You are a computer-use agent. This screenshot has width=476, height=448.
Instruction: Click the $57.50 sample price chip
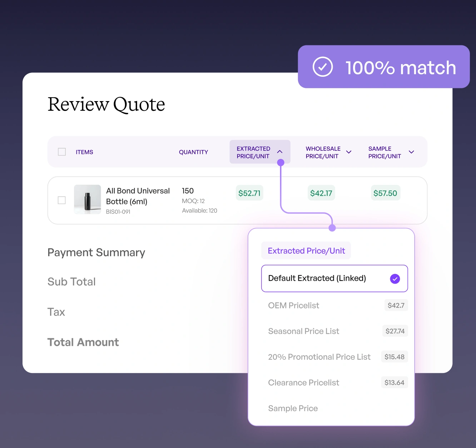pos(385,193)
